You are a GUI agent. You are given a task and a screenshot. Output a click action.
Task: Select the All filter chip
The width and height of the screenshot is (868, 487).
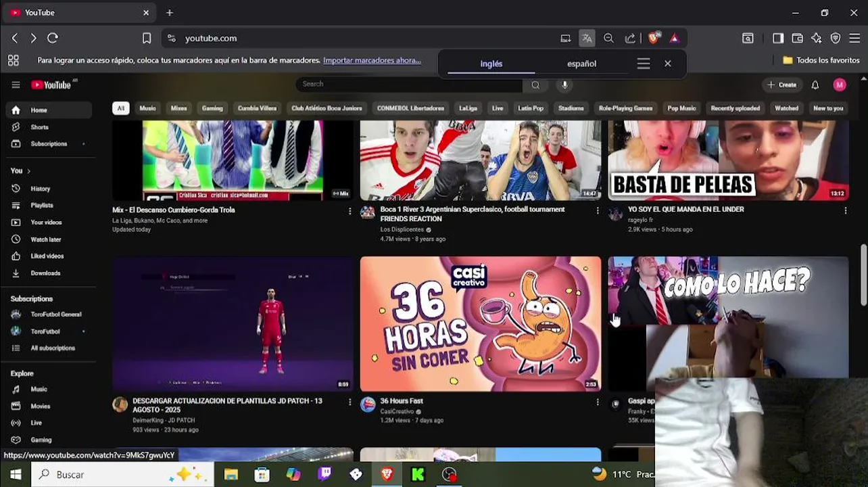click(120, 108)
